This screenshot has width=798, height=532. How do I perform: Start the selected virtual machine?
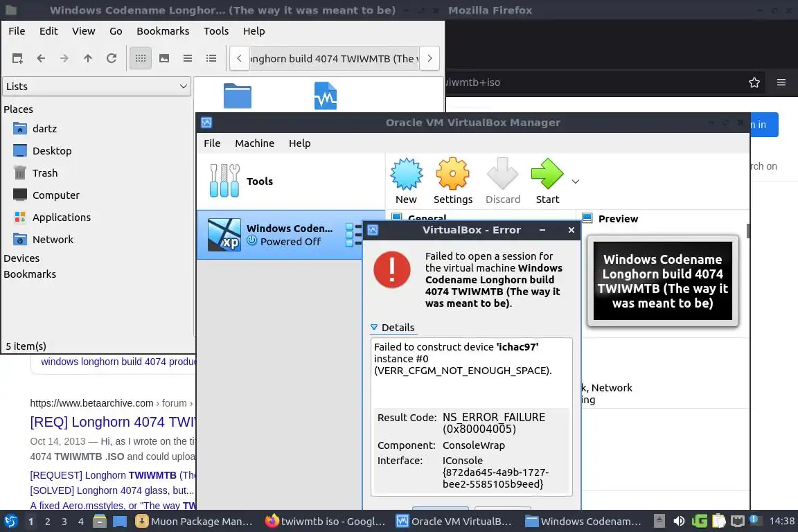[547, 181]
